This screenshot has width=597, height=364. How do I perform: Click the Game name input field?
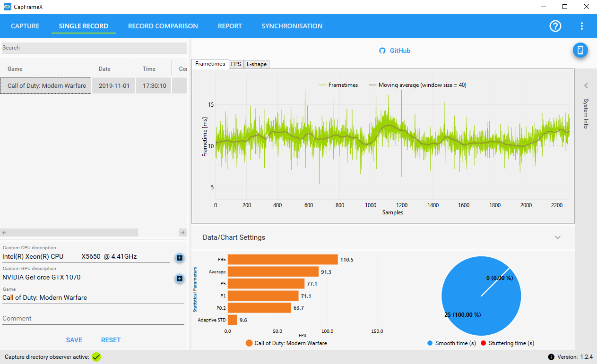93,298
